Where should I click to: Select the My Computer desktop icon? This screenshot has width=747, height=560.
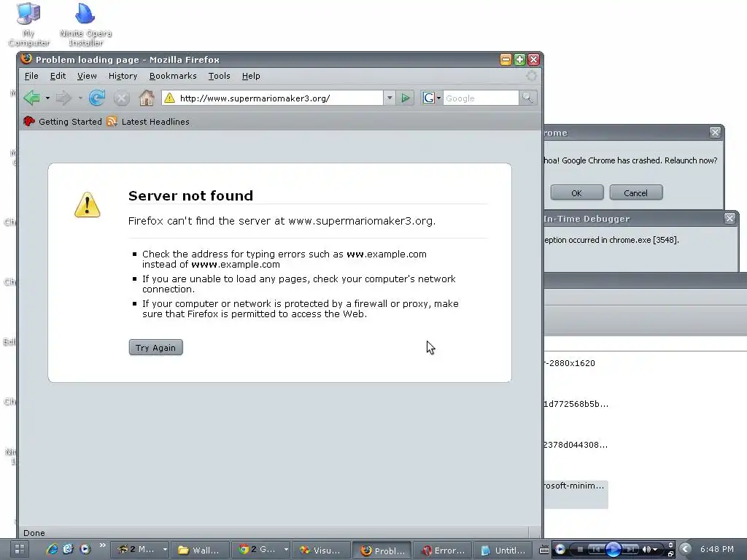point(28,25)
